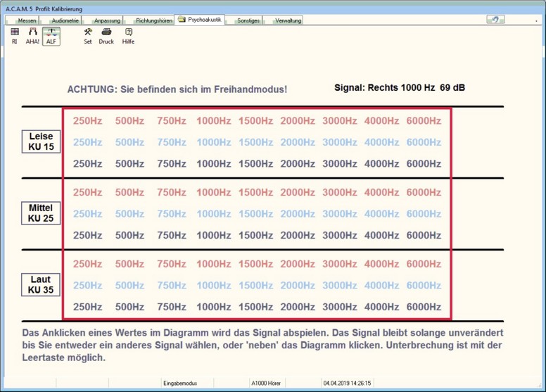Play red 1000Hz in Leise section
Screen dimensions: 546x392
pyautogui.click(x=214, y=121)
